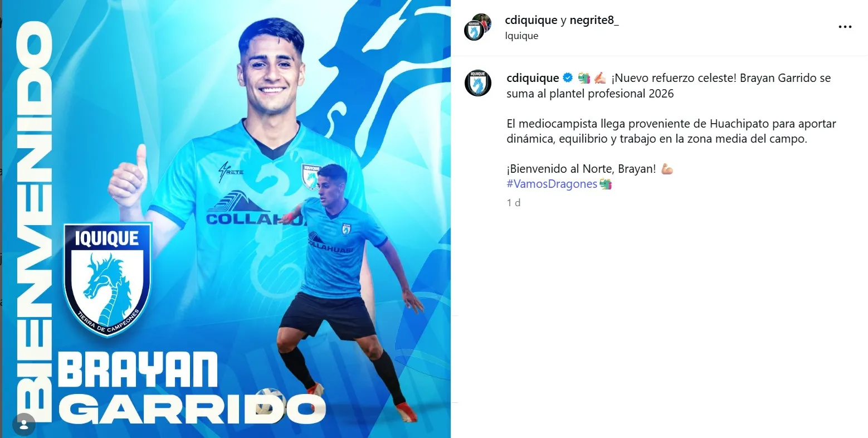Click the blue verified badge beside cdiquique
This screenshot has height=438, width=868.
point(568,78)
